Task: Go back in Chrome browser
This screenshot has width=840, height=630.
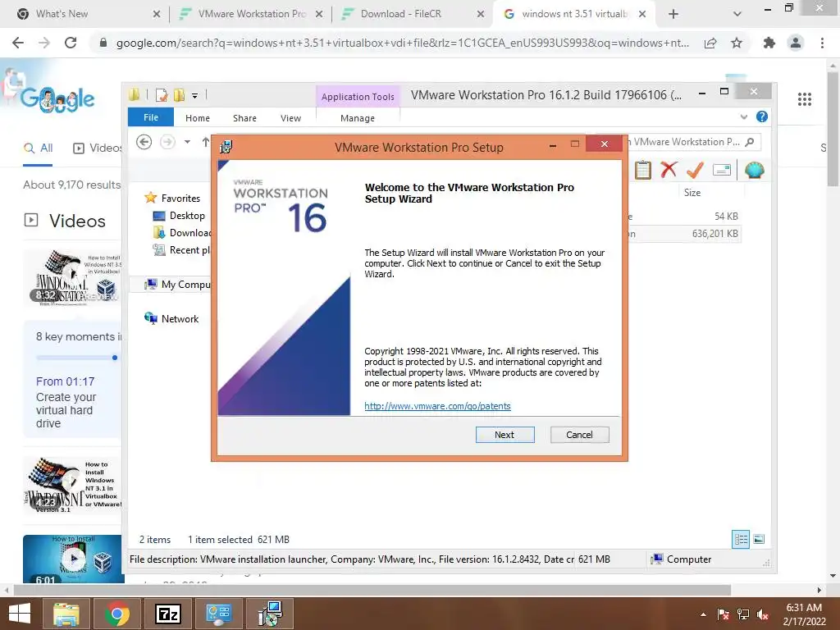Action: coord(18,43)
